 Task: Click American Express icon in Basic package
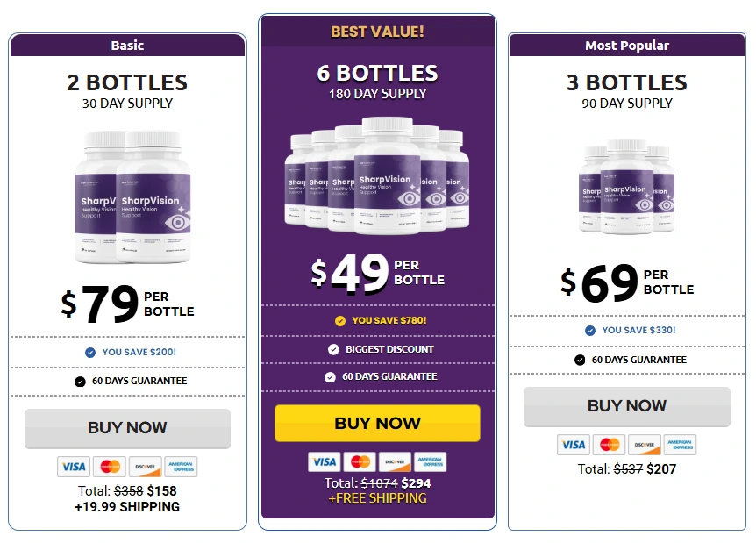click(x=181, y=467)
